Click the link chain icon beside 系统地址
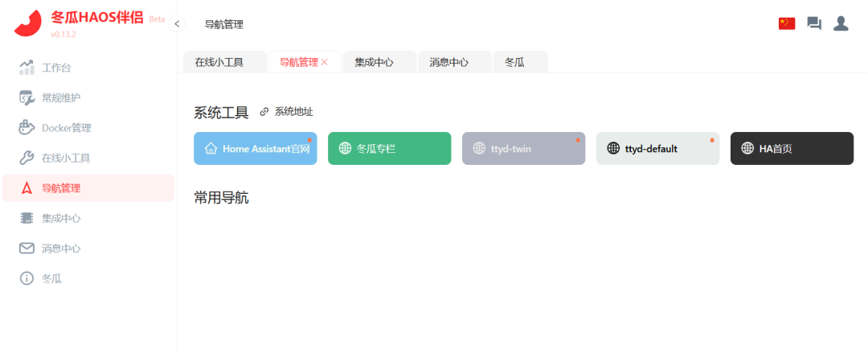Screen dimensions: 868x350 click(264, 113)
